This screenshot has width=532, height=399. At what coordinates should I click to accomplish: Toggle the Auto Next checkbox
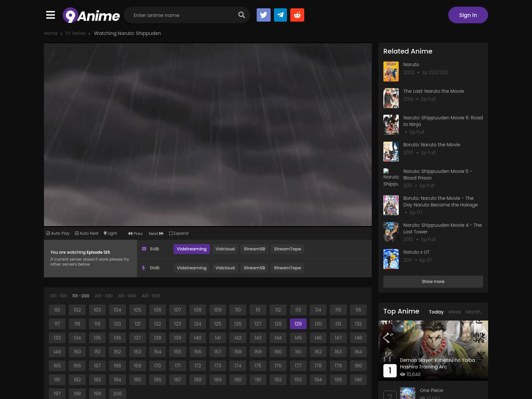87,233
